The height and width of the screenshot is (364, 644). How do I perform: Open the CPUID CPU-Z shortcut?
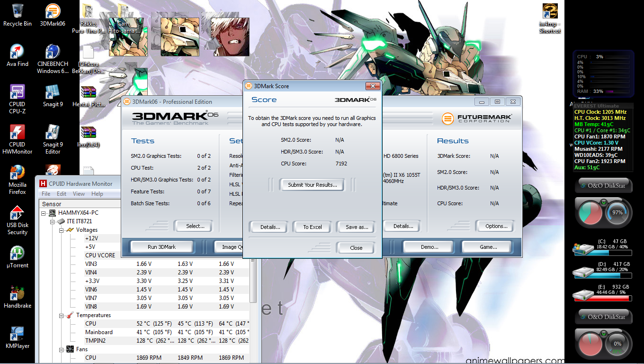(x=18, y=99)
